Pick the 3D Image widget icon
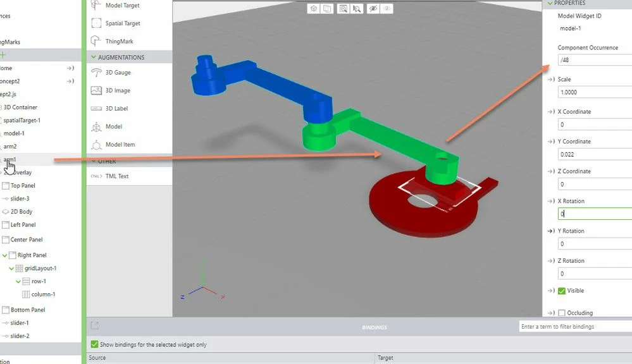The width and height of the screenshot is (632, 364). pyautogui.click(x=96, y=90)
